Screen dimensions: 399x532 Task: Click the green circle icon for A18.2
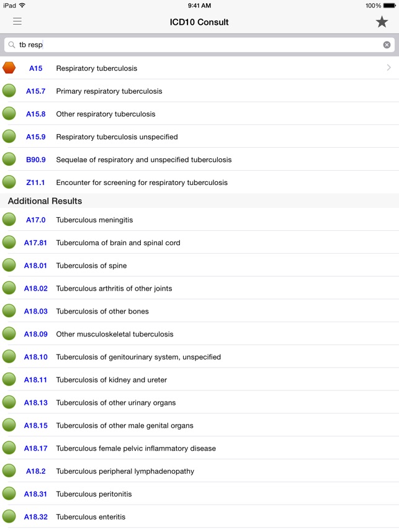coord(9,471)
